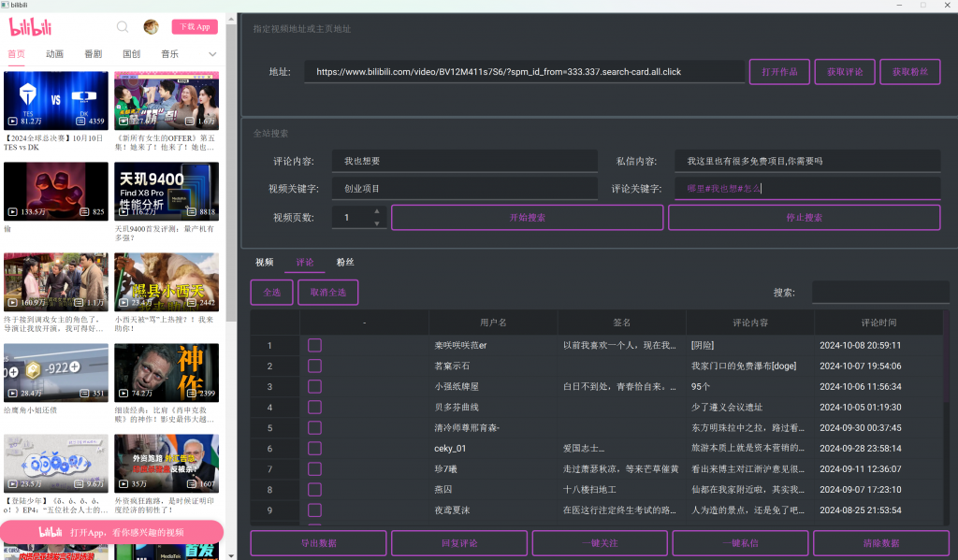
Task: Open the 隰县小西天 video thumbnail
Action: pos(167,282)
